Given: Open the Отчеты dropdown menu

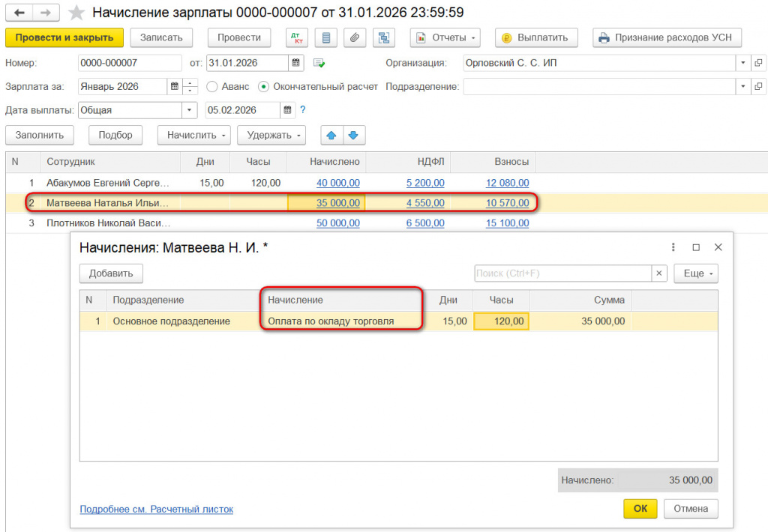Looking at the screenshot, I should pyautogui.click(x=445, y=37).
